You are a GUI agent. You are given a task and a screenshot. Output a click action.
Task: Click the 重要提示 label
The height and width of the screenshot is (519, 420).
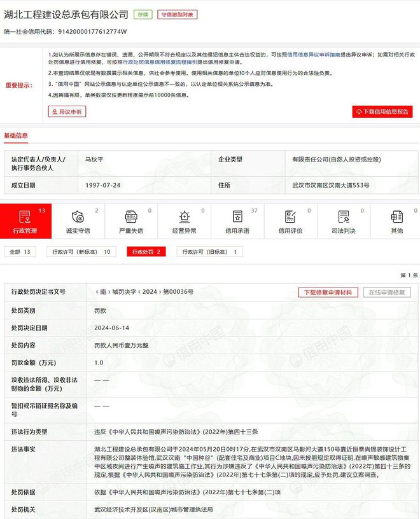point(18,85)
